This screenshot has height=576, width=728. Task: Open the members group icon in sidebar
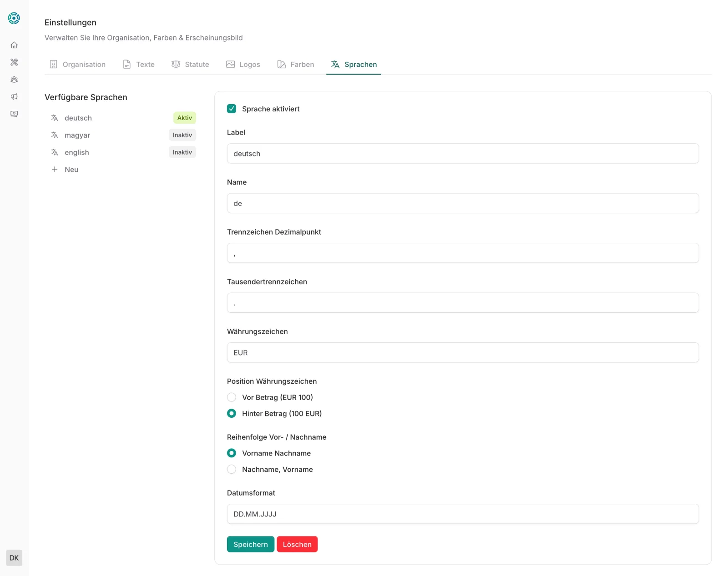(x=14, y=80)
